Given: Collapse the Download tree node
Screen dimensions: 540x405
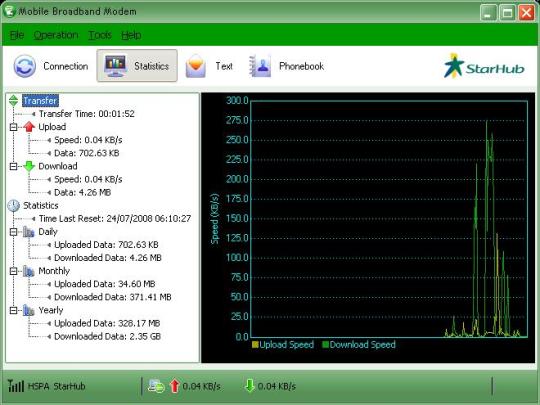Looking at the screenshot, I should click(13, 166).
